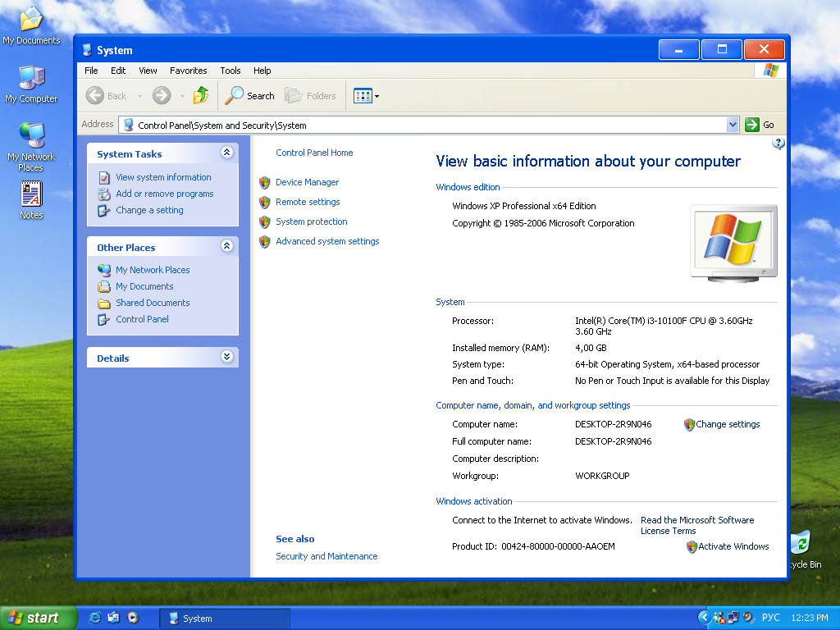Screen dimensions: 840x630
Task: Click the Forward arrow toolbar button
Action: coord(162,96)
